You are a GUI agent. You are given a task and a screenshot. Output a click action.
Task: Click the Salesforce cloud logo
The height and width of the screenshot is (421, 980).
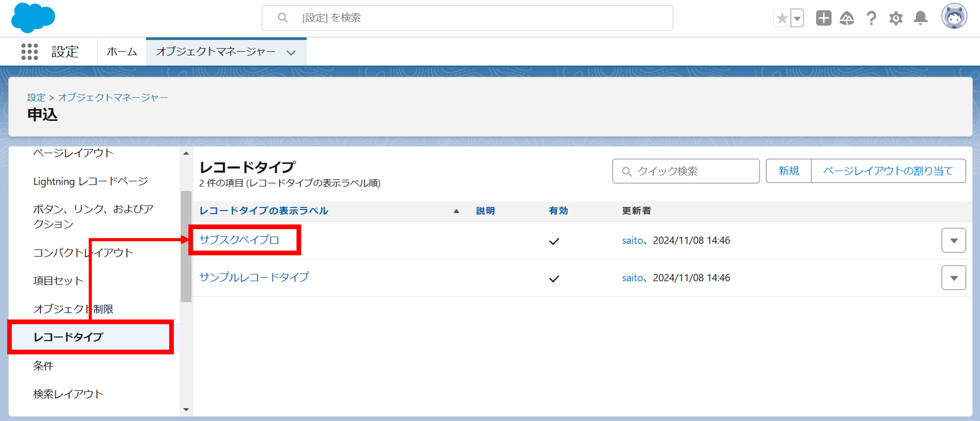33,17
